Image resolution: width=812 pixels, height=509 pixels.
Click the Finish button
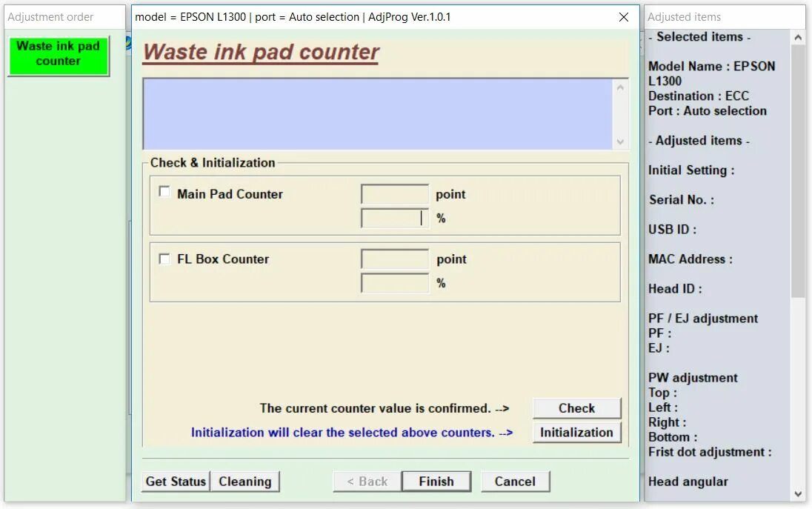click(436, 482)
